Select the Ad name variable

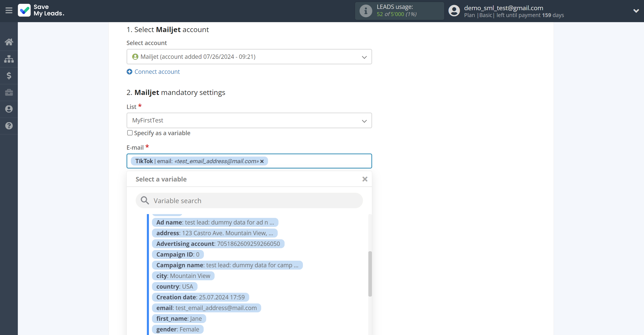tap(215, 222)
